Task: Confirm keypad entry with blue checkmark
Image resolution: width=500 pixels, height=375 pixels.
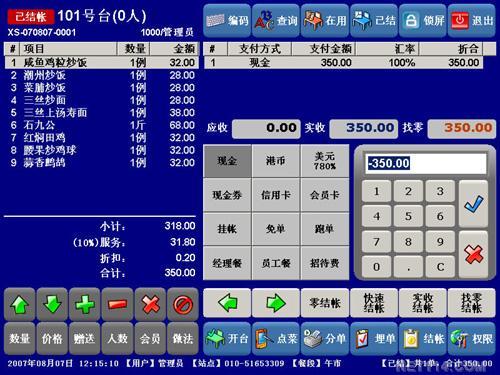Action: coord(473,204)
